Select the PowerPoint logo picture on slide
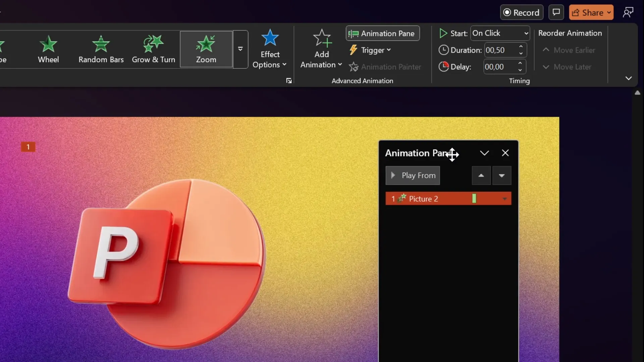 point(167,265)
